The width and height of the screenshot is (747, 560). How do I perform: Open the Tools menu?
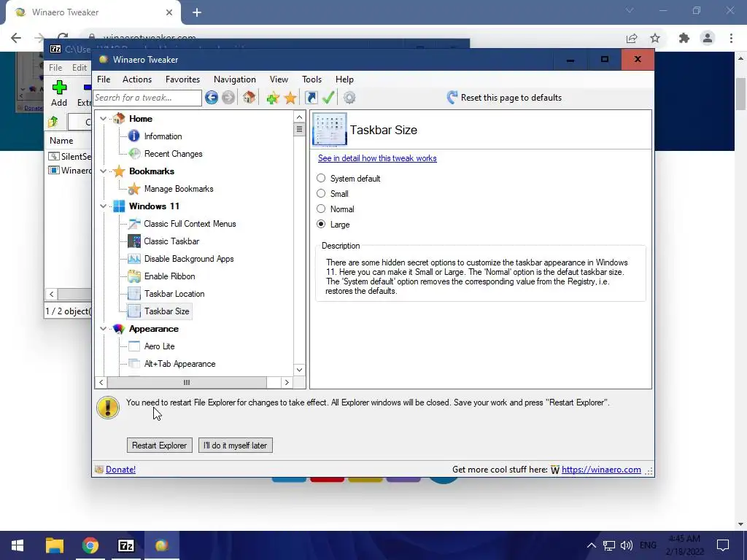point(311,79)
